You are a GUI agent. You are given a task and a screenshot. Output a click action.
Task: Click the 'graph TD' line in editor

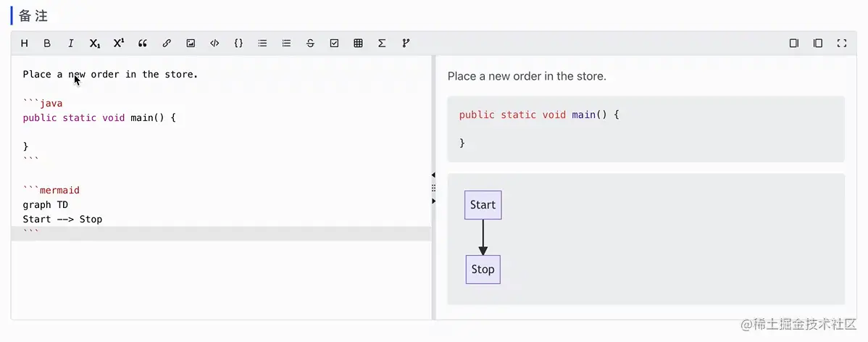coord(46,205)
